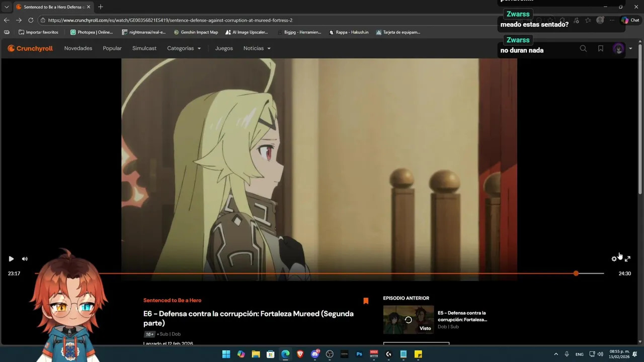Click the orange playback position knob

pyautogui.click(x=576, y=274)
